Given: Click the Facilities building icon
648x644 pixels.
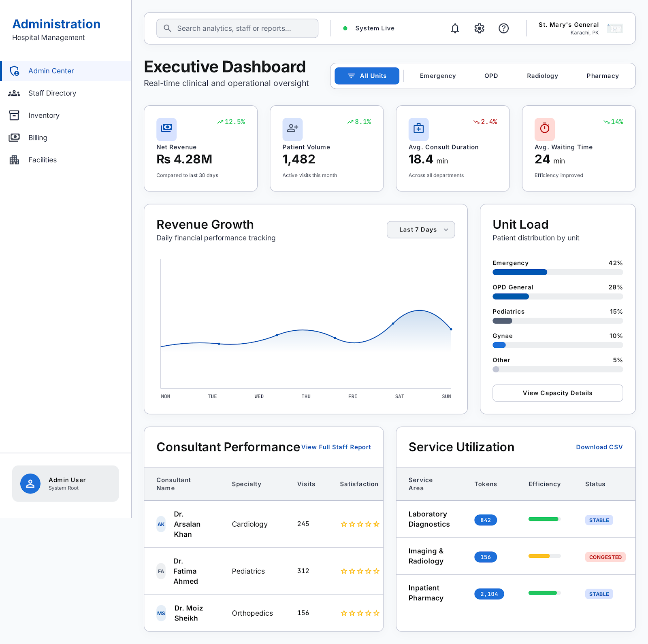Looking at the screenshot, I should 14,160.
